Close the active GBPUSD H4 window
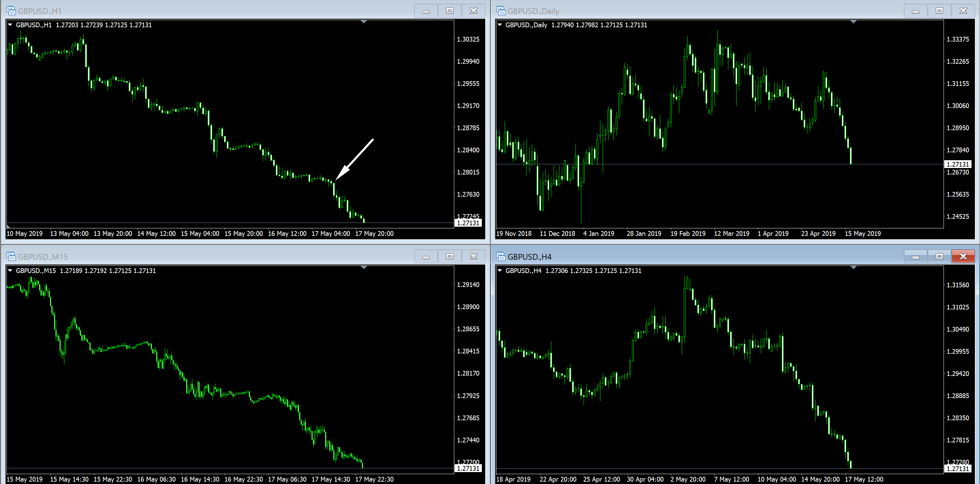This screenshot has height=484, width=980. (963, 256)
